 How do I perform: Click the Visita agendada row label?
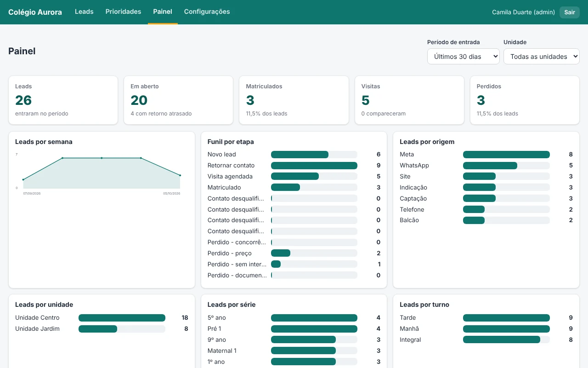click(x=230, y=177)
